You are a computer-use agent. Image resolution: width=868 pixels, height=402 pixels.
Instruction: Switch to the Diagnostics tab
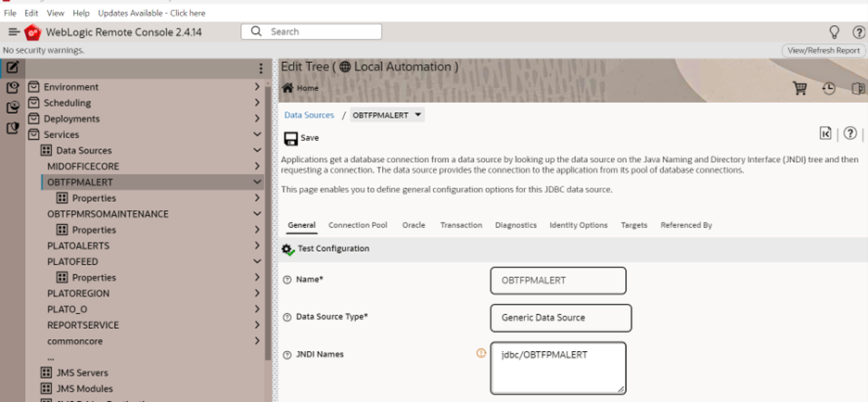coord(516,225)
